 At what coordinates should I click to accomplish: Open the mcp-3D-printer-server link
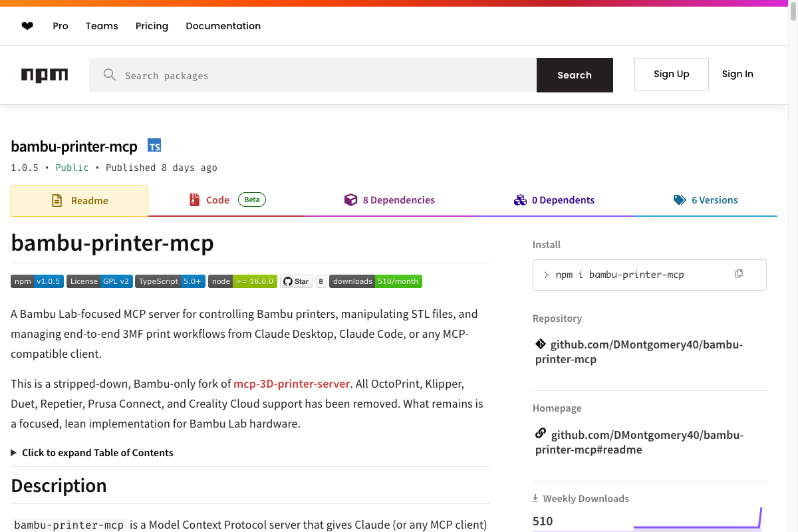291,384
